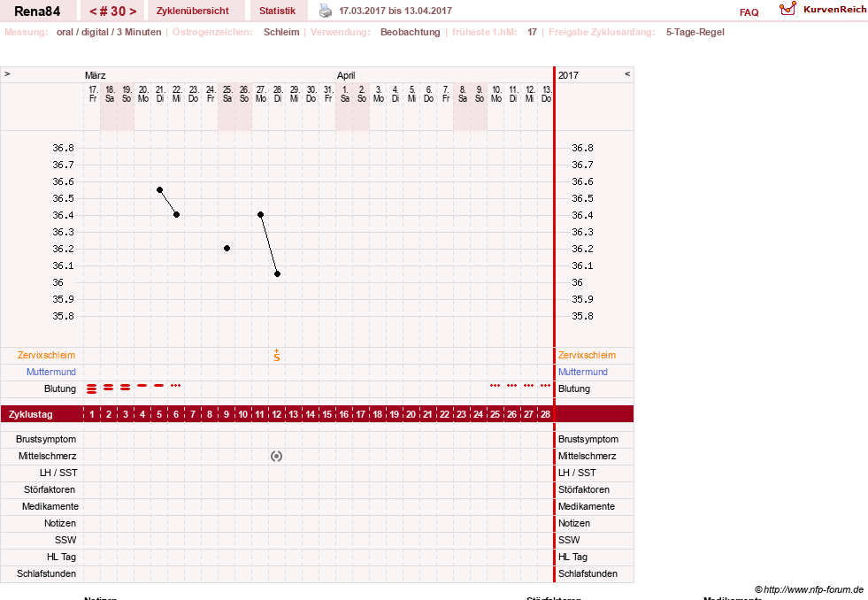Go to previous cycle with the < arrow
Image resolution: width=868 pixels, height=600 pixels.
(93, 12)
